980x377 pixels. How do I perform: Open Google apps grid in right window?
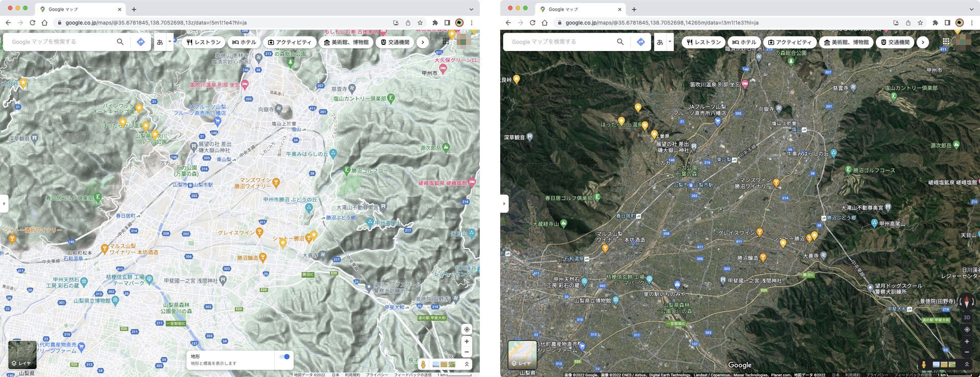click(946, 41)
